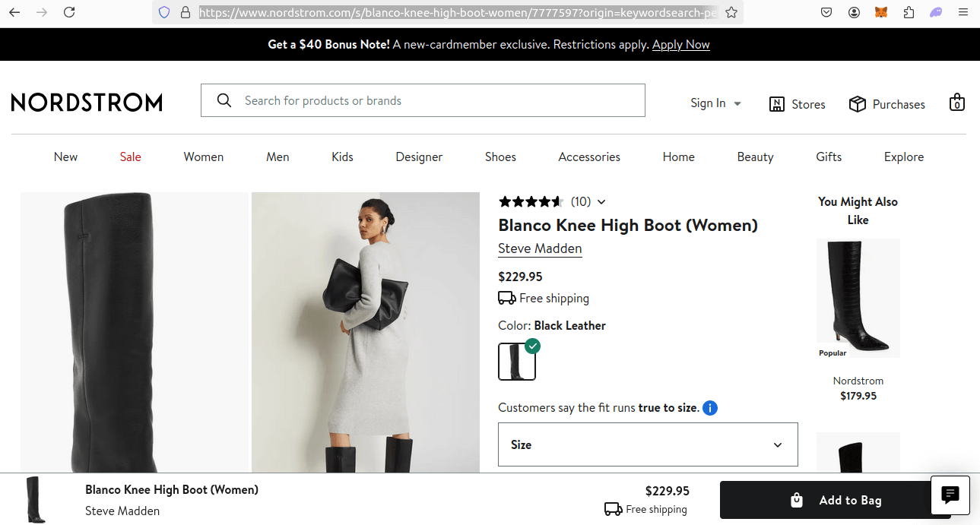Screen dimensions: 980x525
Task: Click the Nordstrom label under recommended boot
Action: (858, 381)
